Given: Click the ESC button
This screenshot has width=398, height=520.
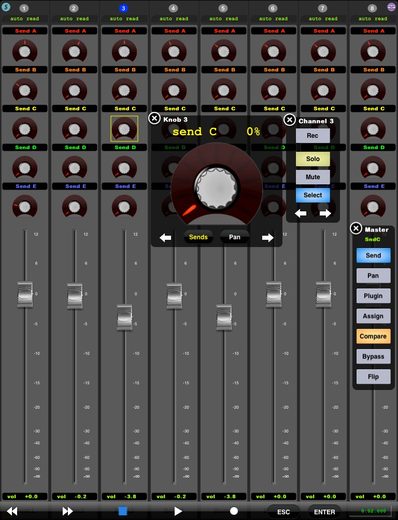Looking at the screenshot, I should coord(283,512).
